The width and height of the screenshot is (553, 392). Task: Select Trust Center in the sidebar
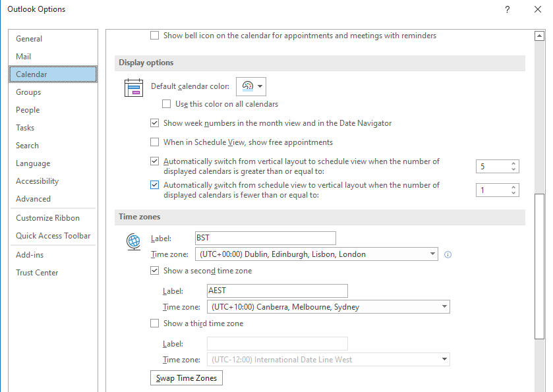36,272
